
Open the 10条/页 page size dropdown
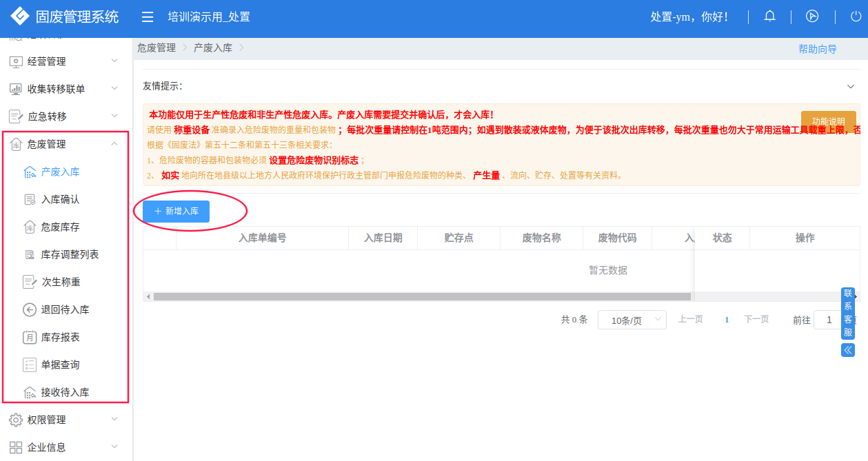click(x=632, y=320)
